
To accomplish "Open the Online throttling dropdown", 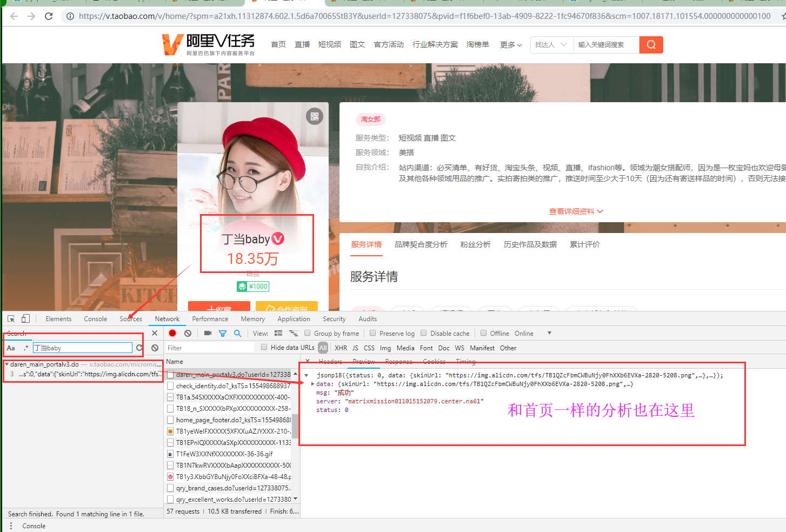I will point(532,334).
